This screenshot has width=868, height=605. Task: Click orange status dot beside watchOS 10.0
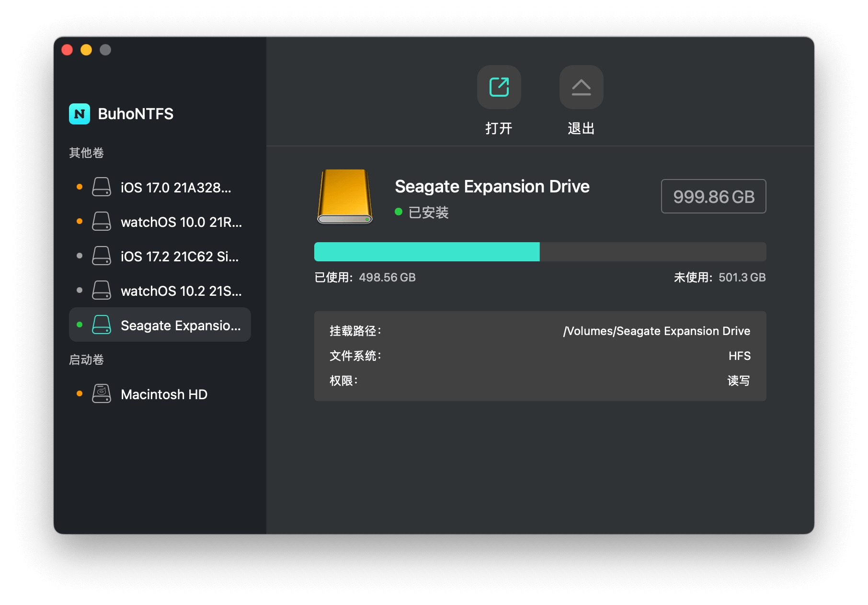tap(80, 221)
